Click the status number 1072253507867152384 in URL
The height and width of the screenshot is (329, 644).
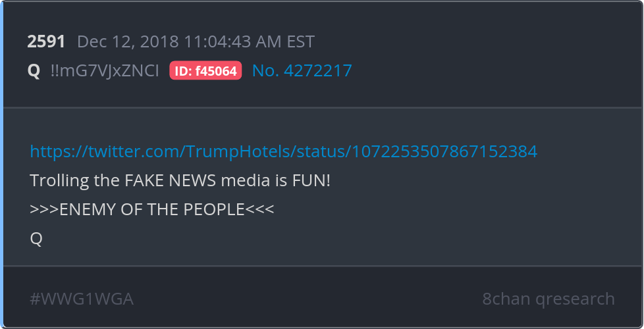[444, 151]
